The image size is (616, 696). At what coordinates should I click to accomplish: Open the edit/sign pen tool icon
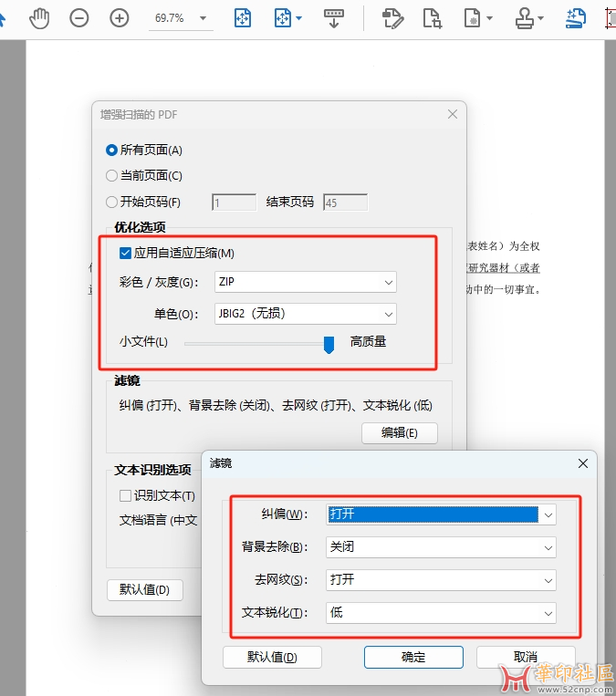point(392,17)
